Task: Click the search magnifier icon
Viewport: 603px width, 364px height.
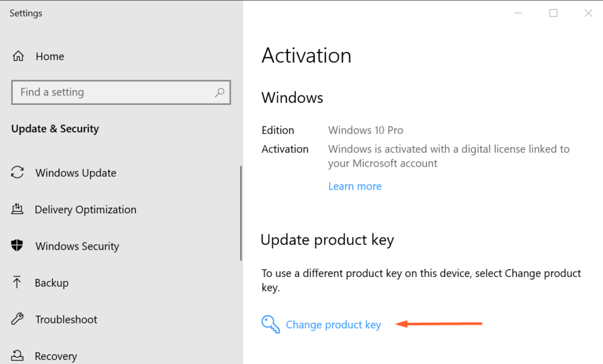Action: click(x=220, y=92)
